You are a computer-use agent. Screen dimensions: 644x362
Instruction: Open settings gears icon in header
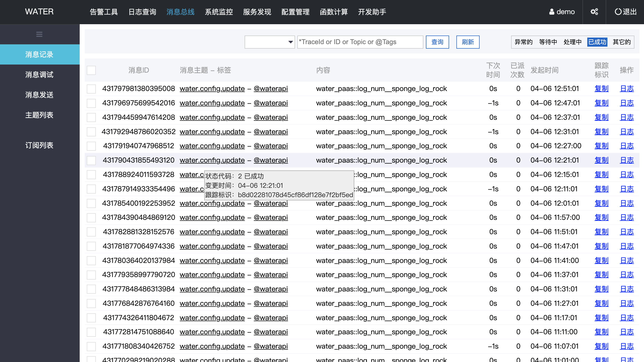point(594,12)
